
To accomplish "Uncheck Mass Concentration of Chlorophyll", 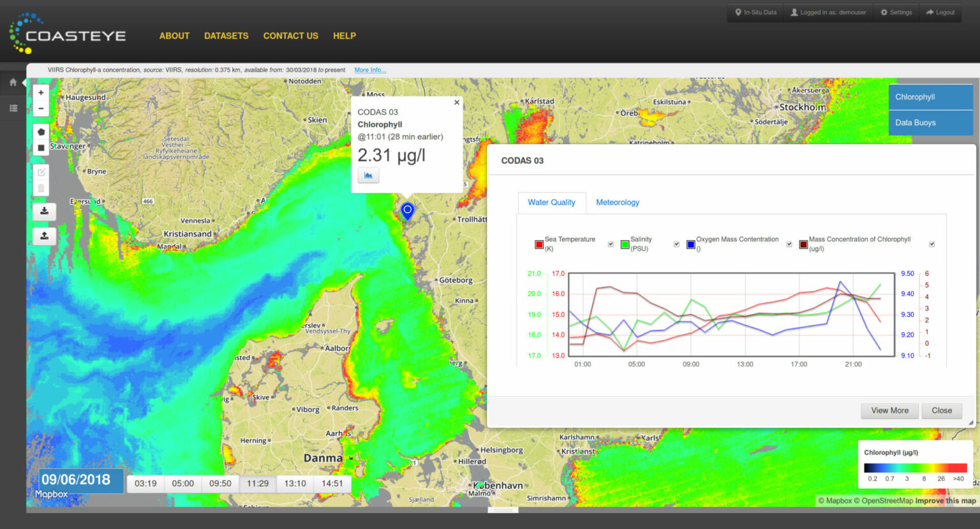I will (x=932, y=244).
